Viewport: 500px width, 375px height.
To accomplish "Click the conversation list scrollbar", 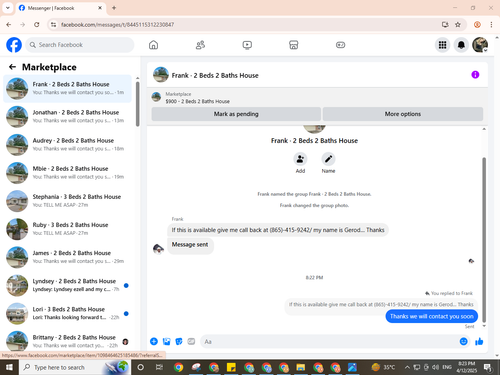I will click(138, 103).
